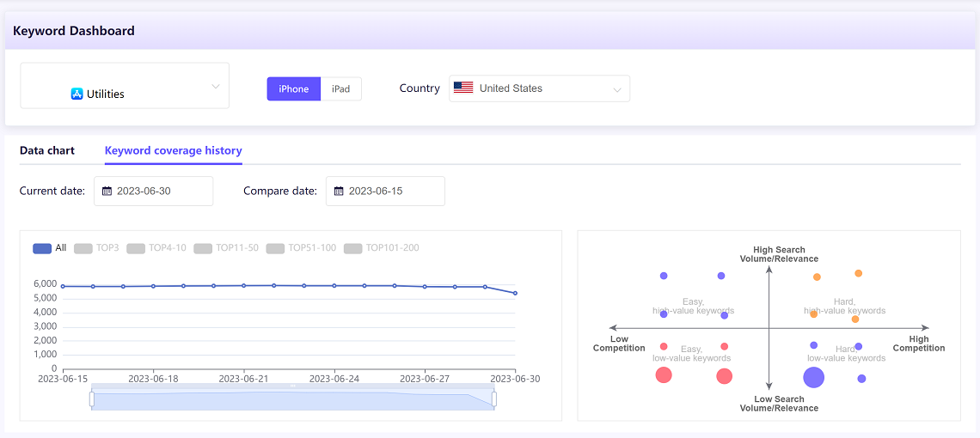This screenshot has width=980, height=438.
Task: Click the Current date field 2023-06-30
Action: (153, 192)
